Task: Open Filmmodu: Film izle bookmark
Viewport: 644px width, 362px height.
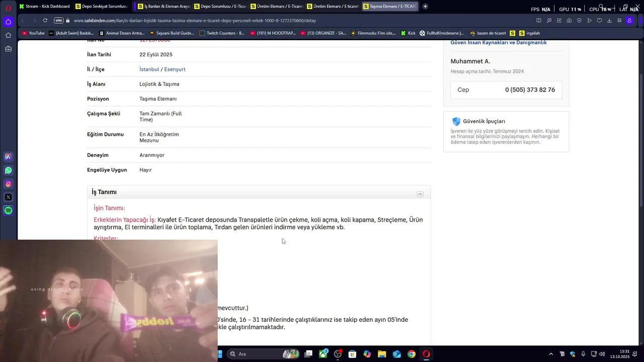Action: (x=373, y=33)
